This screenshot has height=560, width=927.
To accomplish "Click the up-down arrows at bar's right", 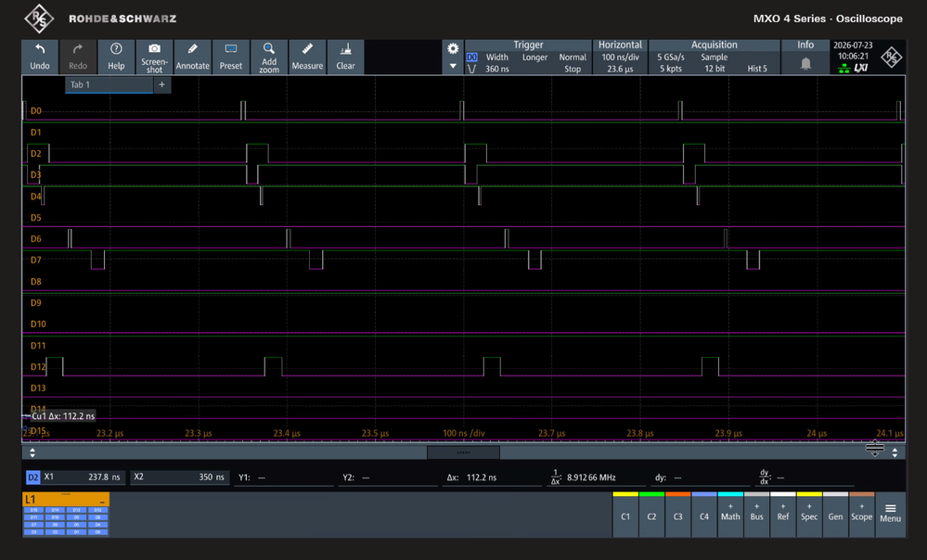I will 895,452.
